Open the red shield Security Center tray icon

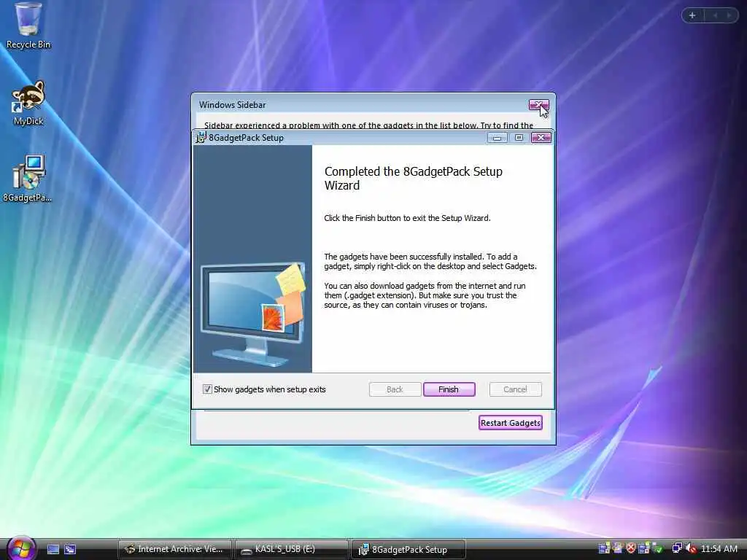pyautogui.click(x=631, y=548)
